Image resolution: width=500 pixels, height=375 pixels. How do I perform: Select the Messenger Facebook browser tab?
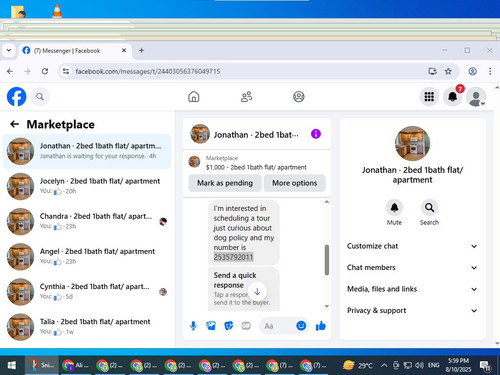(x=74, y=51)
